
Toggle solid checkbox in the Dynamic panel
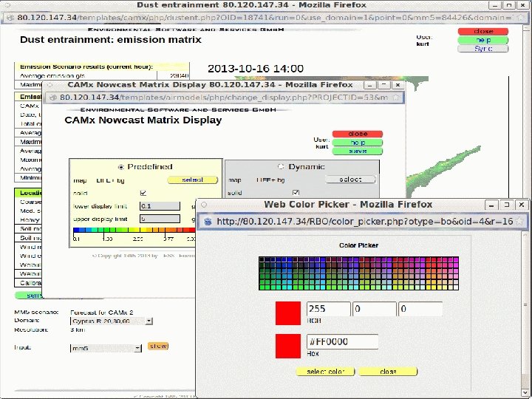pyautogui.click(x=296, y=193)
